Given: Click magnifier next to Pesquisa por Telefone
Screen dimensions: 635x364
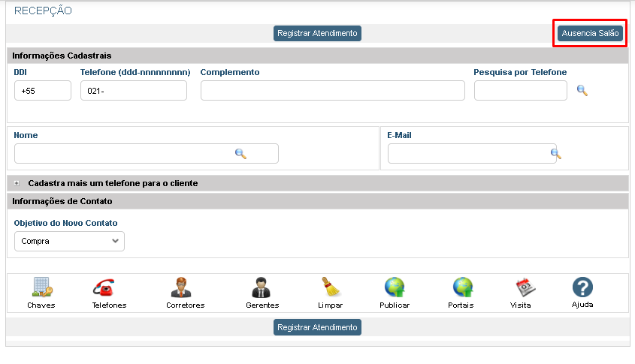Looking at the screenshot, I should pos(582,91).
